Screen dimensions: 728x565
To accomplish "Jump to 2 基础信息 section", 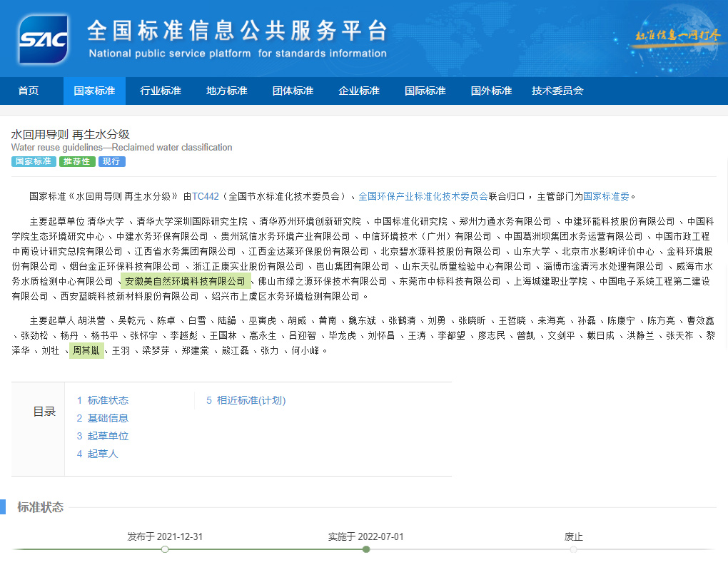I will coord(103,418).
